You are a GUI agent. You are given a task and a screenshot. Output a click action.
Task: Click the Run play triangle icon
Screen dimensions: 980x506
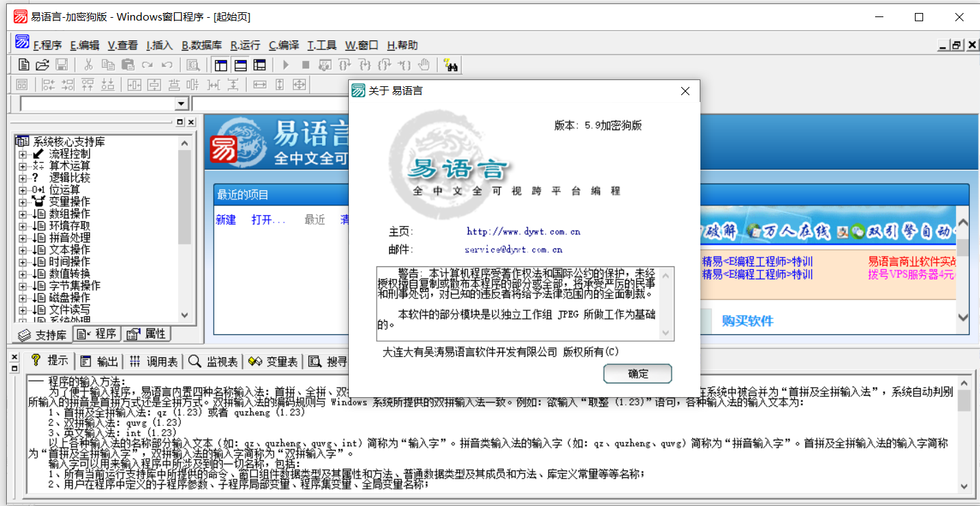pyautogui.click(x=286, y=65)
